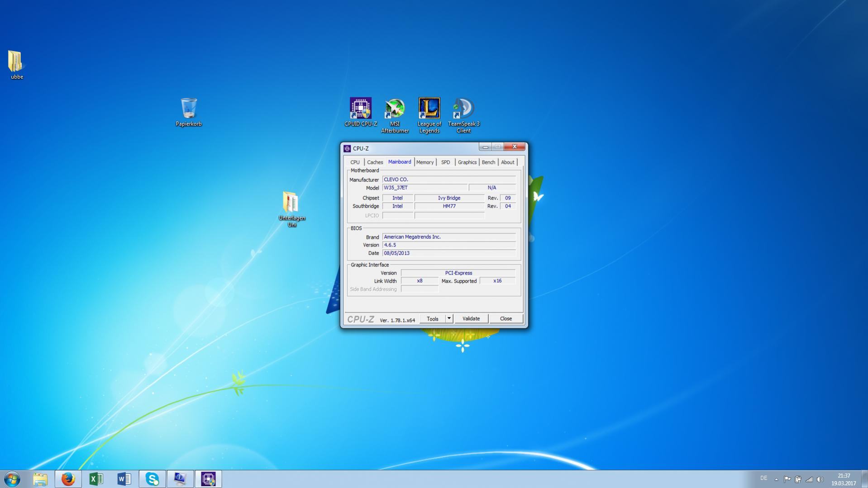Click the Manufacturer field CLEVO CO.

click(x=449, y=180)
